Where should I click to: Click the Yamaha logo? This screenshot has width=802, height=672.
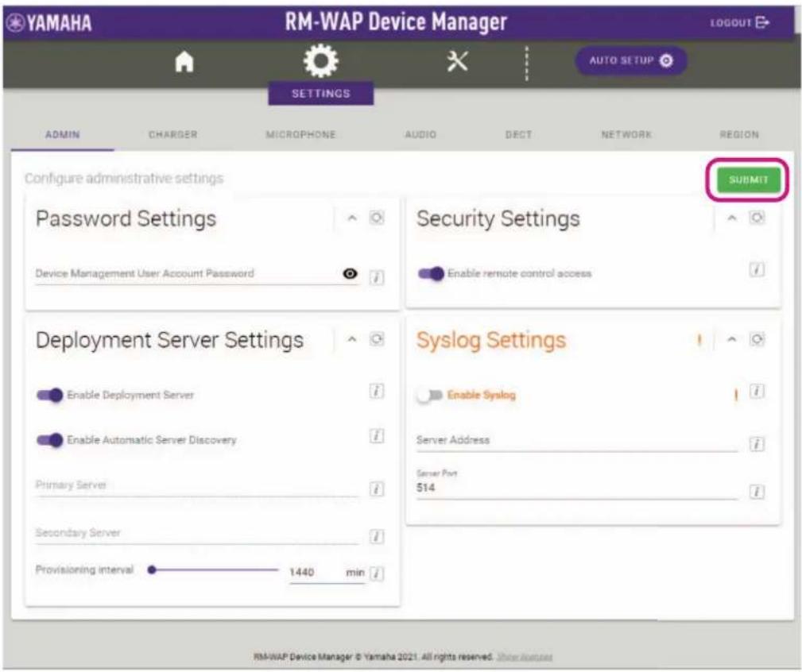tap(50, 23)
